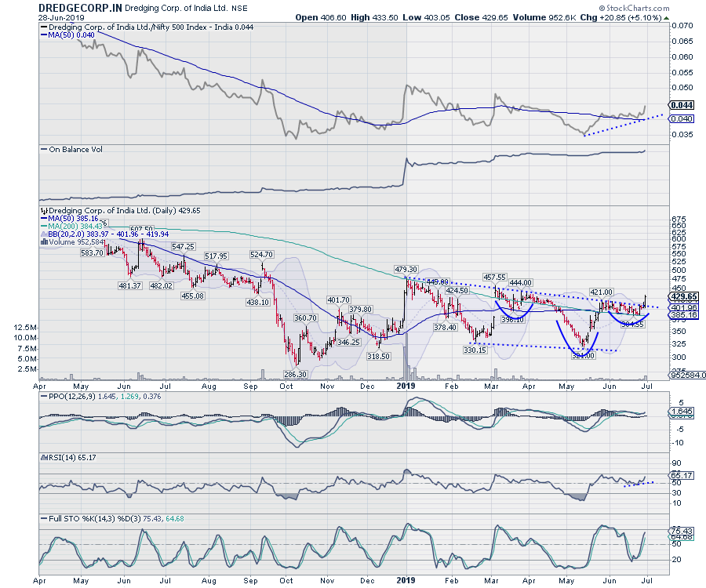Click the 952584.0 volume axis tag
The height and width of the screenshot is (588, 706).
pyautogui.click(x=687, y=375)
